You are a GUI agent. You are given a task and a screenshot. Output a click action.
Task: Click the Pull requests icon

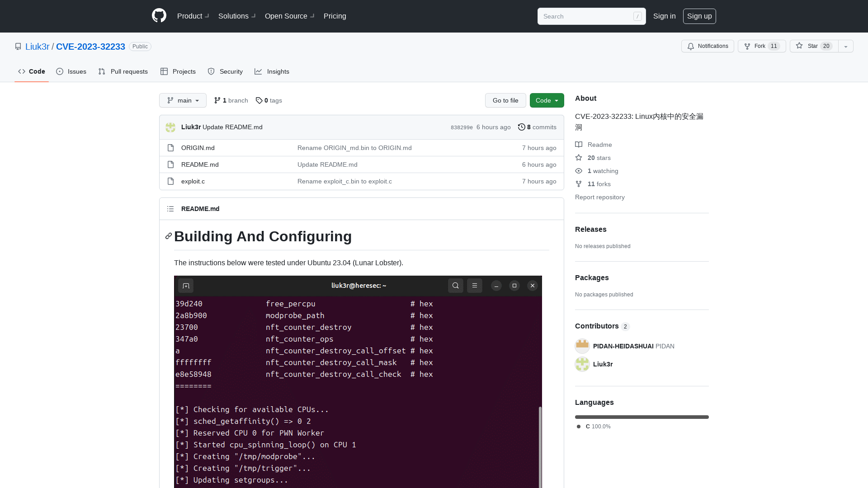tap(101, 71)
